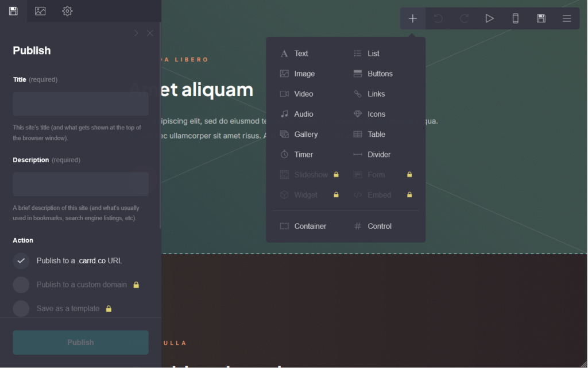Preview site with the play icon

(x=489, y=18)
